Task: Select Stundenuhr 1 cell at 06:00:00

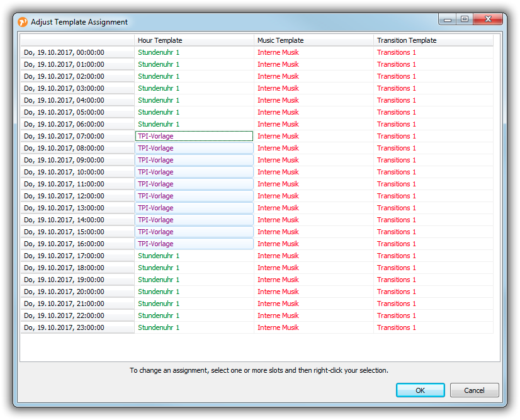Action: tap(194, 124)
